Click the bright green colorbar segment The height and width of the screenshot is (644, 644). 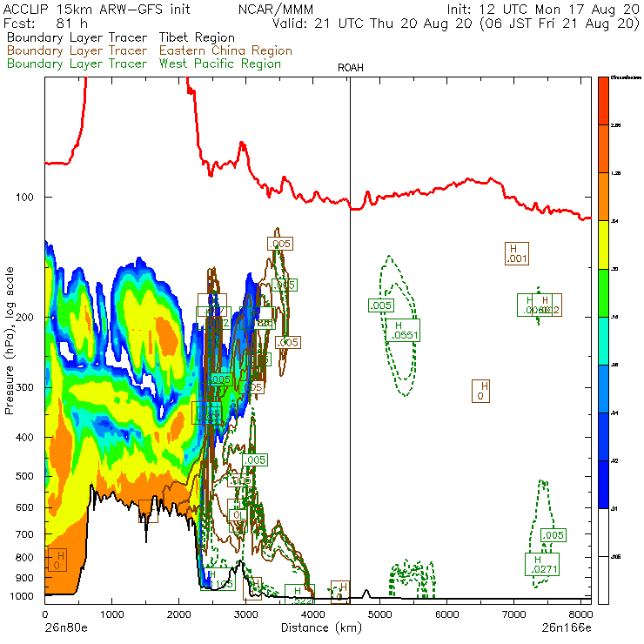(x=603, y=292)
